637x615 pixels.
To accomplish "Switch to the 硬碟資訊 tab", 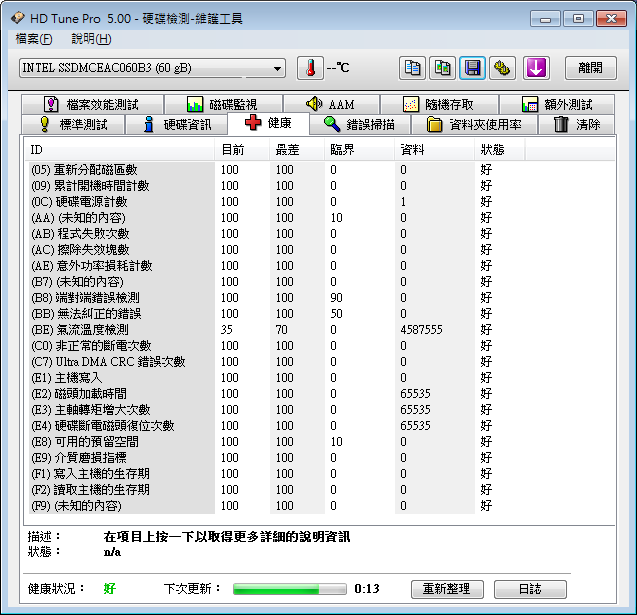I will click(x=177, y=125).
